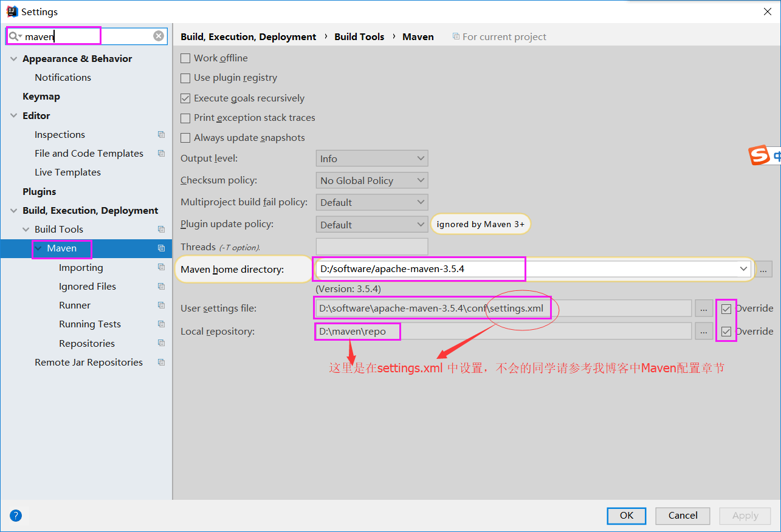Open the Plugin update policy dropdown

[x=372, y=225]
